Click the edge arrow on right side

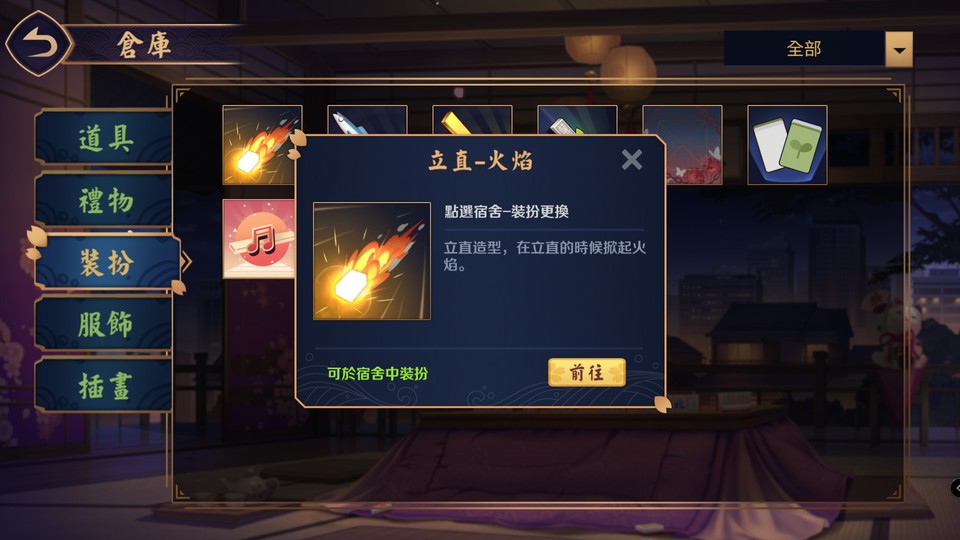tap(955, 487)
